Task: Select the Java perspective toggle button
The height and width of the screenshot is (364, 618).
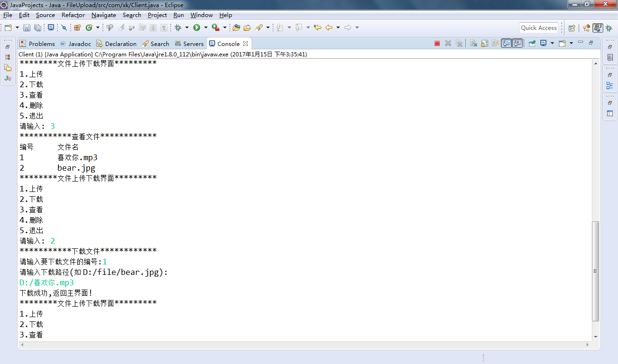Action: (598, 28)
